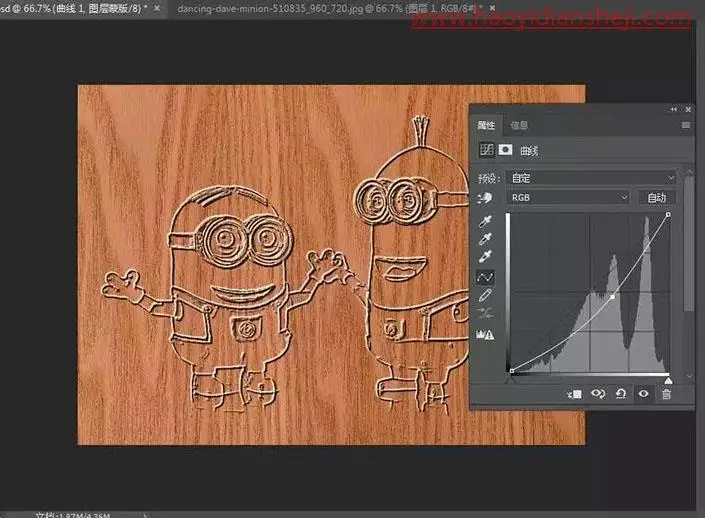Click the white point input slider triangle
The height and width of the screenshot is (518, 705).
[669, 381]
